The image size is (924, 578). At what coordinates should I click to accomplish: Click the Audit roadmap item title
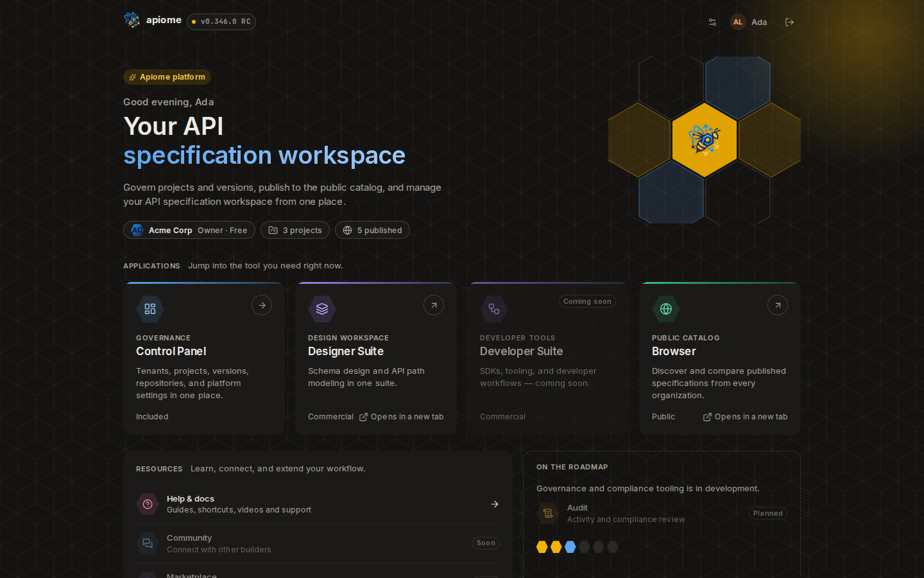pyautogui.click(x=577, y=508)
